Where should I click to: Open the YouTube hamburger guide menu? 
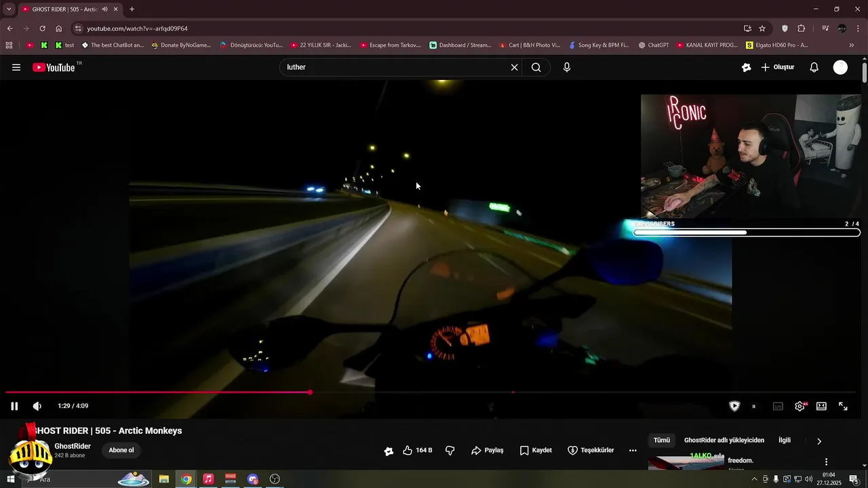[x=16, y=67]
